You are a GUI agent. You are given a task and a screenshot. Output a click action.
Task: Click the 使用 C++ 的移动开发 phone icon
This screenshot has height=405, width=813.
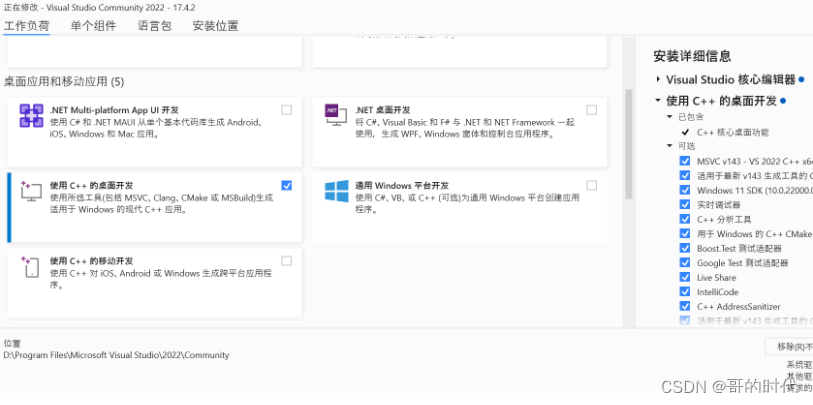click(31, 267)
